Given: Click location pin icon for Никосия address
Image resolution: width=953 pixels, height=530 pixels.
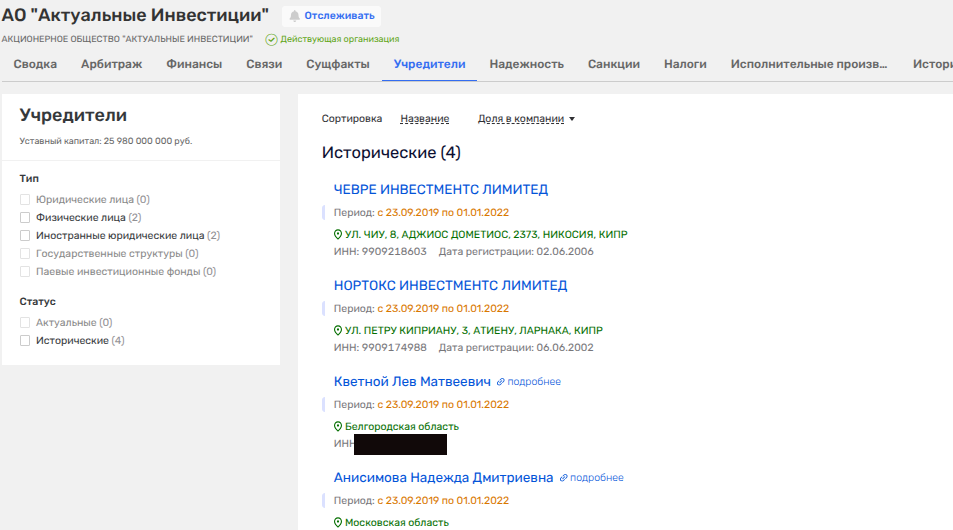Looking at the screenshot, I should (338, 235).
